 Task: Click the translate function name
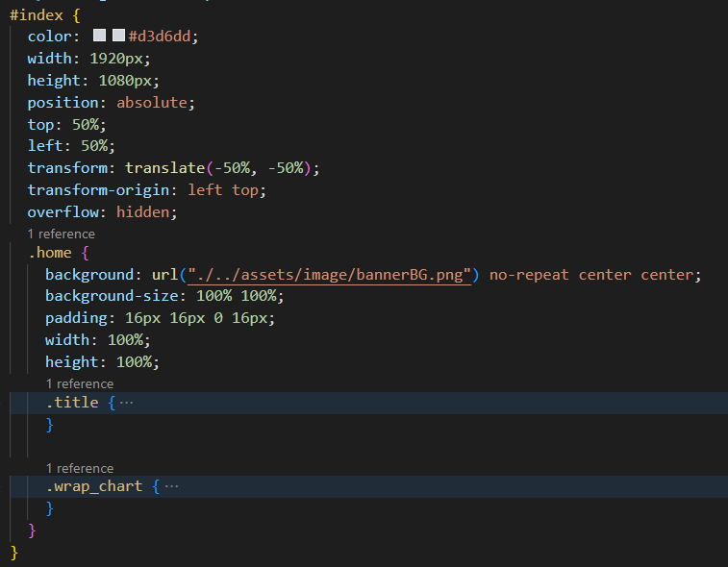point(164,168)
